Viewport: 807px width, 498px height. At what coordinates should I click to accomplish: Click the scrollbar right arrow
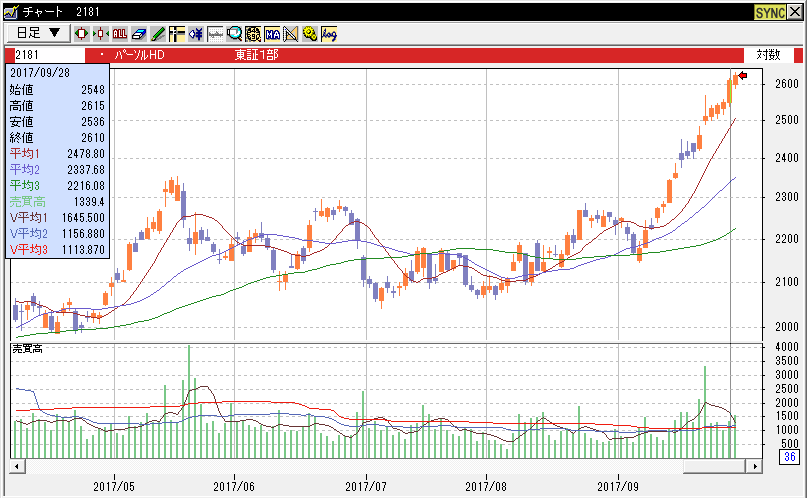pyautogui.click(x=755, y=466)
